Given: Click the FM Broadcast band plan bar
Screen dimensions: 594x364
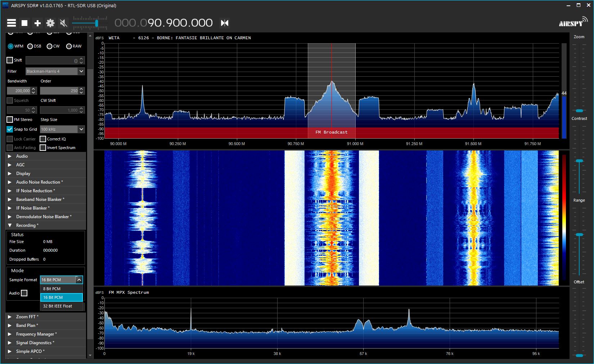Looking at the screenshot, I should tap(332, 132).
